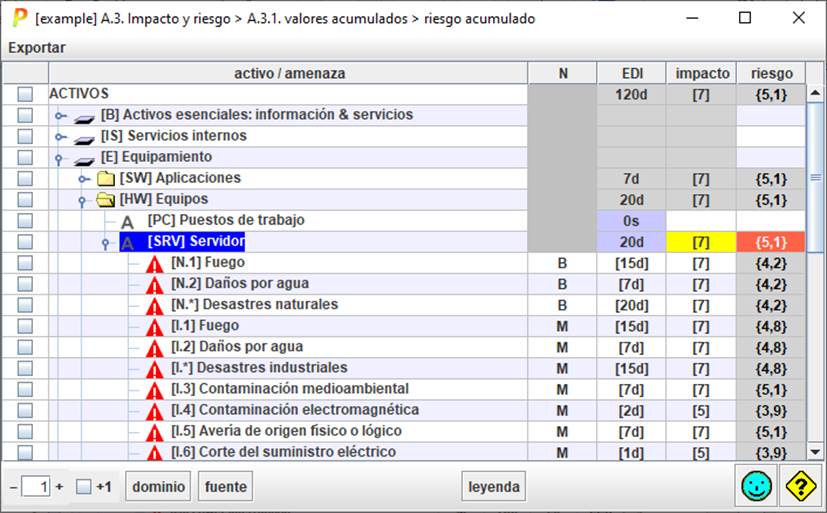
Task: Tick the checkbox for the ACTIVOS row
Action: (x=25, y=94)
